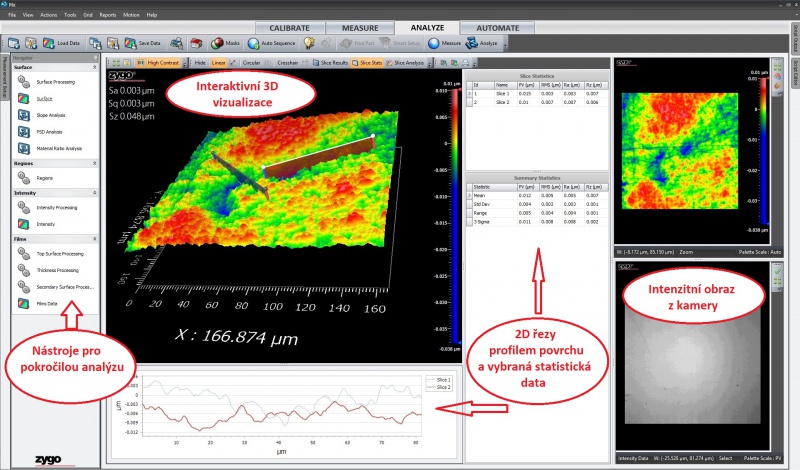
Task: Enable Linear slice mode
Action: (218, 62)
